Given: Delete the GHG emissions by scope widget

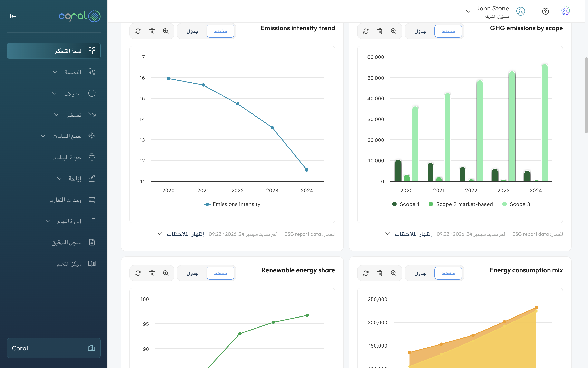Looking at the screenshot, I should [x=380, y=31].
